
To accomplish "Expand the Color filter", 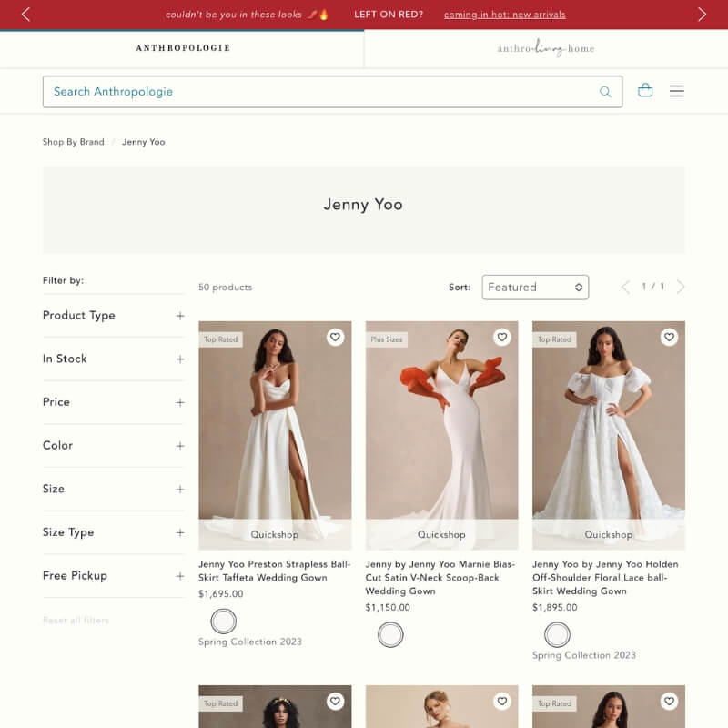I will 114,446.
